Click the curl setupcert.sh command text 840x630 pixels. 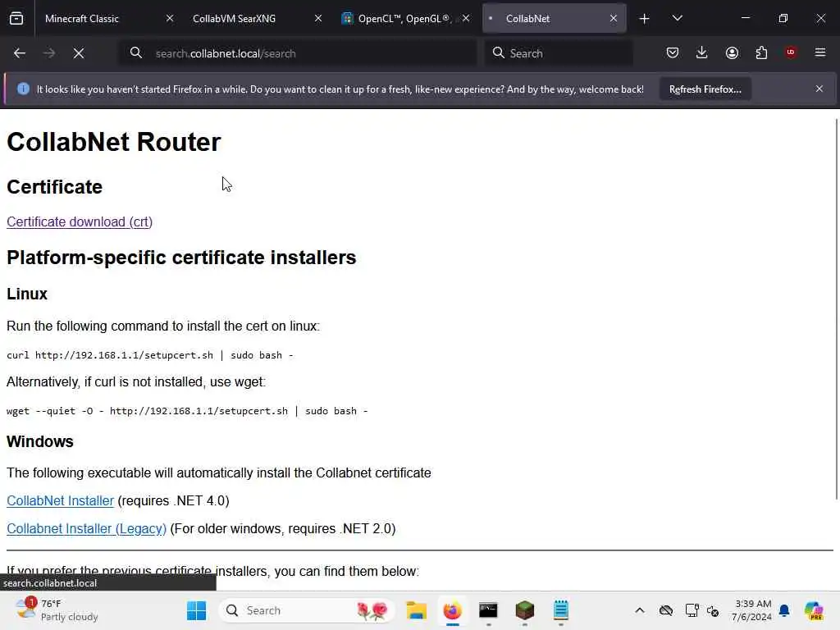[x=149, y=355]
